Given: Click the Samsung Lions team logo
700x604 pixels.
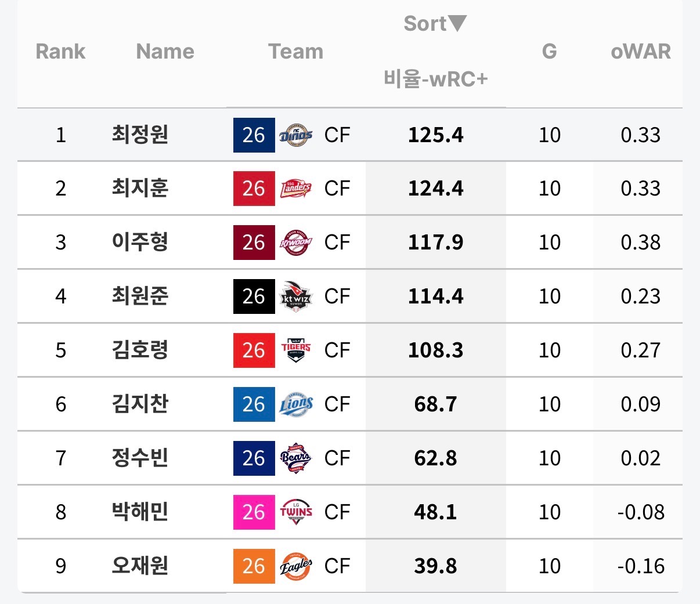Looking at the screenshot, I should pos(295,404).
